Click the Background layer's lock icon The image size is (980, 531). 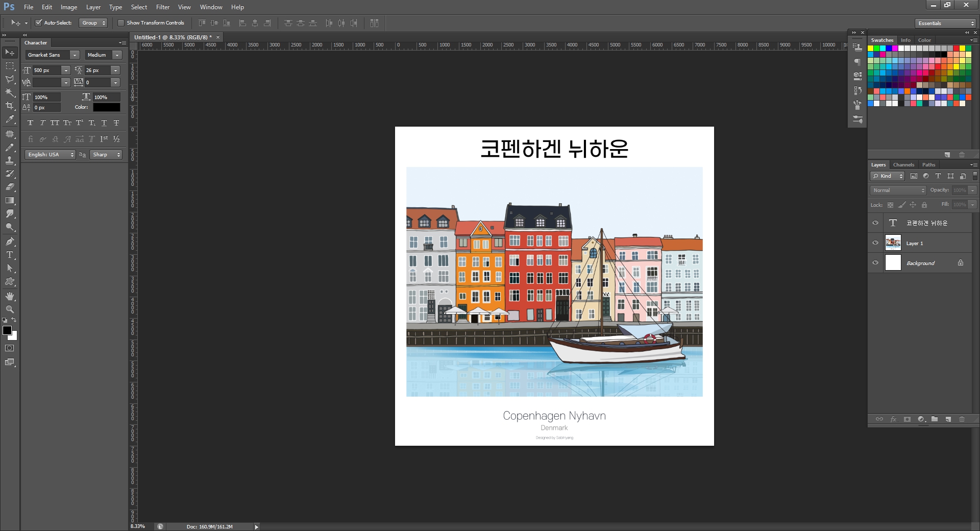pos(960,263)
